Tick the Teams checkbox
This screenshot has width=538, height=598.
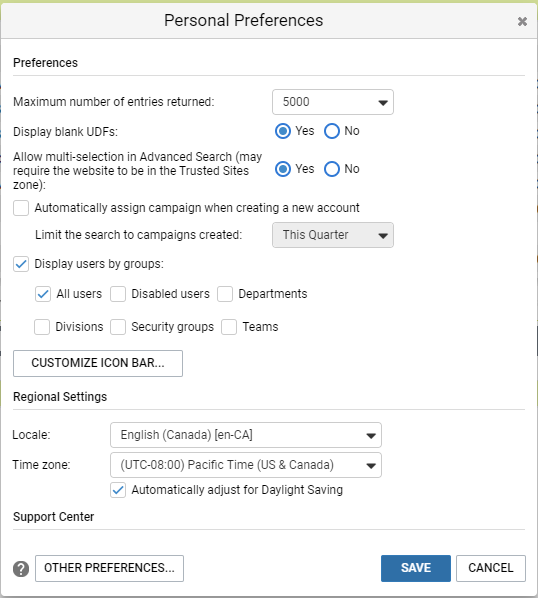click(229, 327)
